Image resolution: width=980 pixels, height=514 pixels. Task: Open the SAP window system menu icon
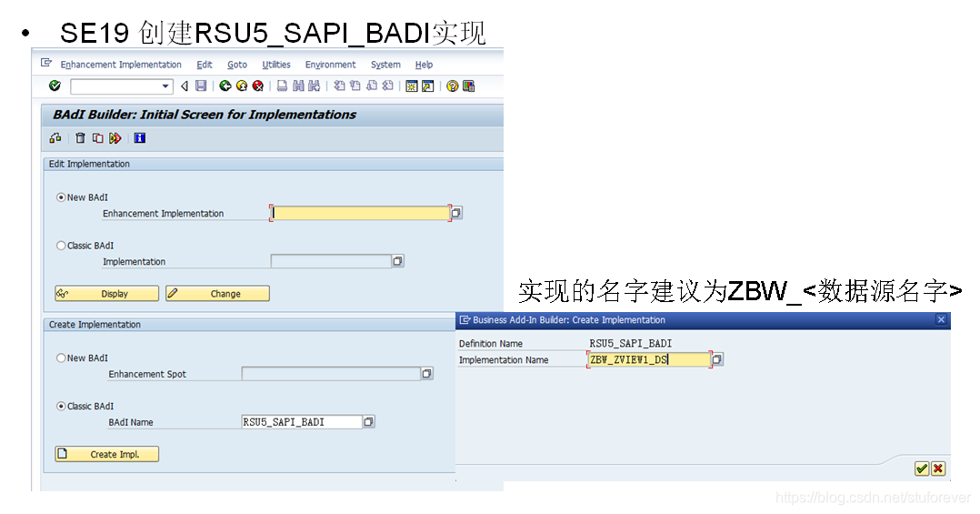click(46, 63)
